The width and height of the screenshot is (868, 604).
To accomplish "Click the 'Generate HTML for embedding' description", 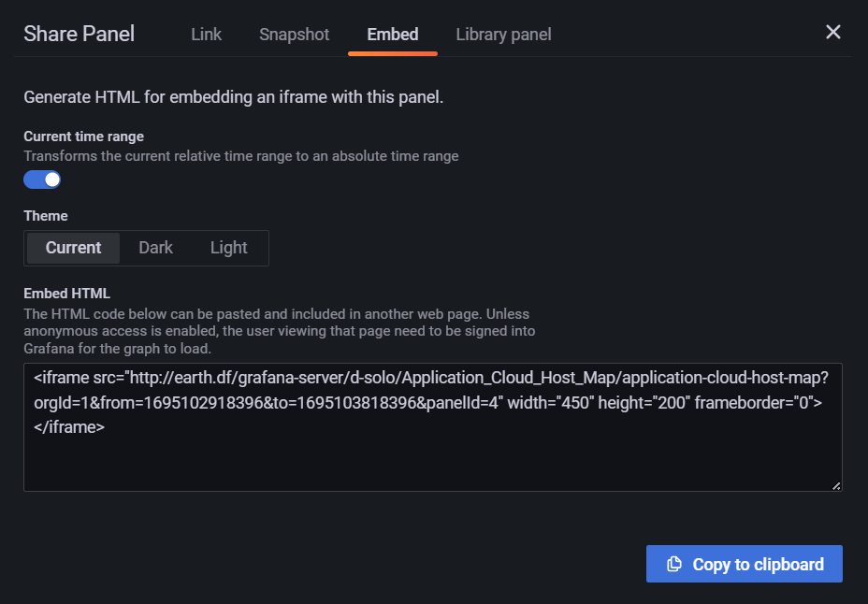I will [x=233, y=97].
